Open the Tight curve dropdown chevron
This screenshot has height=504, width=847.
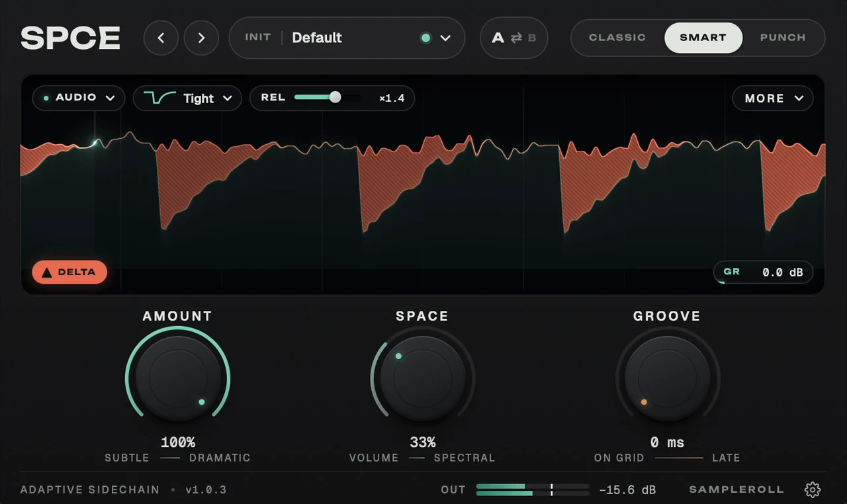click(x=228, y=98)
